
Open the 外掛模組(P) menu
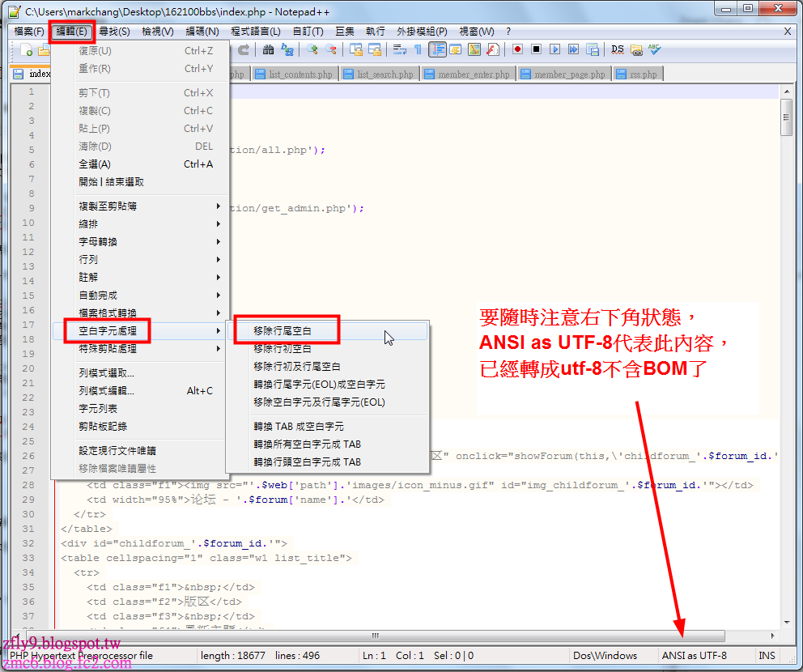coord(422,32)
